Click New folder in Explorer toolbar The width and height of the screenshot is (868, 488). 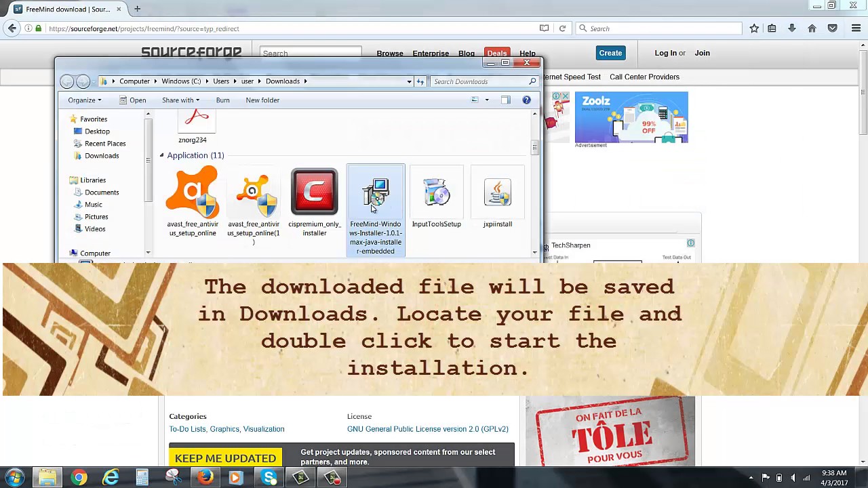[262, 100]
